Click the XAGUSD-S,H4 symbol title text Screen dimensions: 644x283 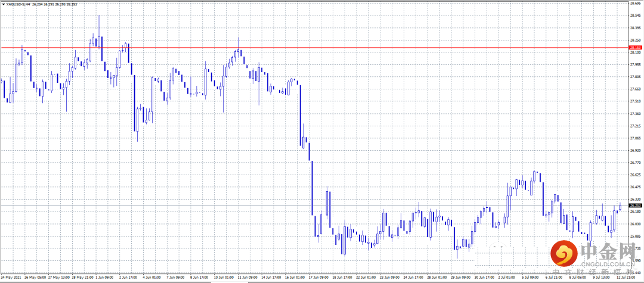pos(17,4)
